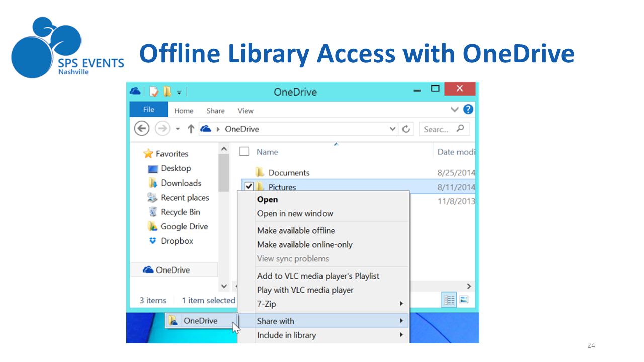Switch to the Share ribbon tab
This screenshot has width=644, height=362.
click(215, 111)
